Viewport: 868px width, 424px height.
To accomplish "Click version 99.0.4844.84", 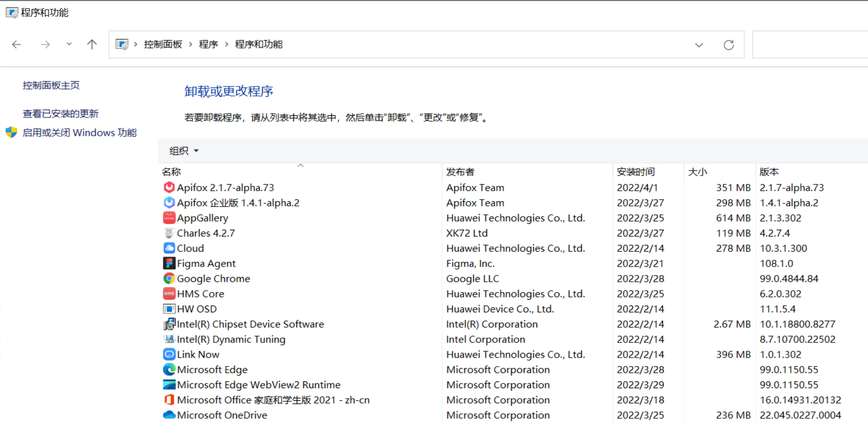I will (789, 279).
